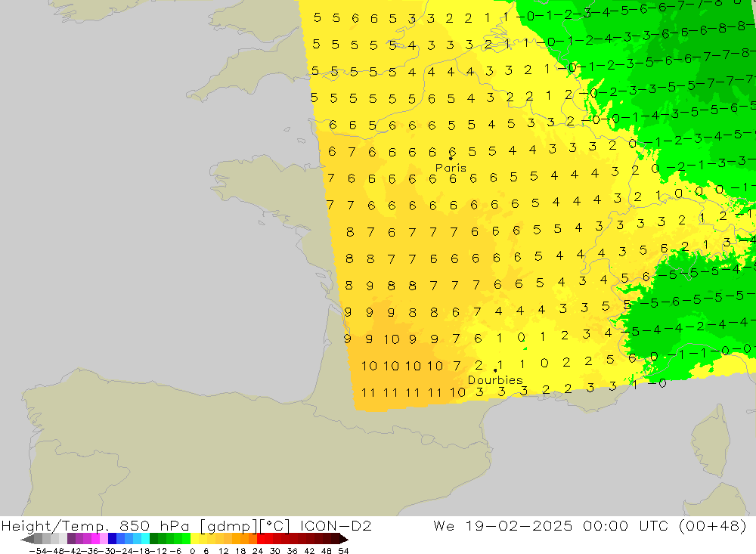Click the dark maroon right arrow end of scale
756x554 pixels.
pos(343,539)
